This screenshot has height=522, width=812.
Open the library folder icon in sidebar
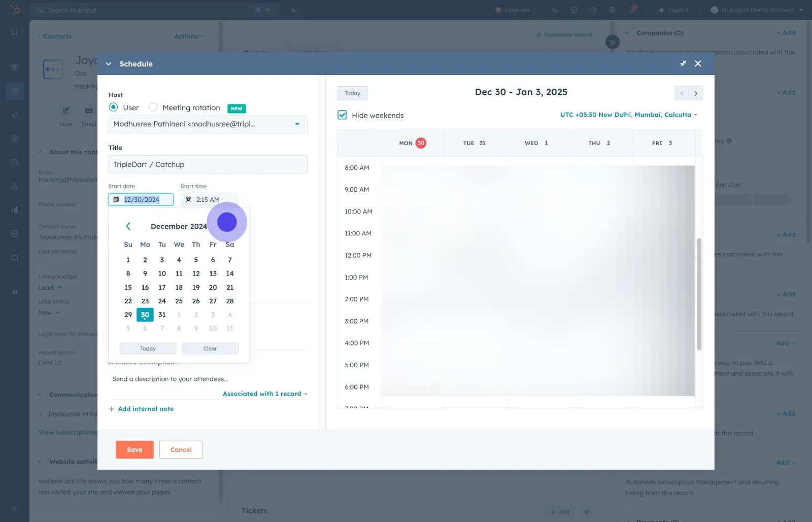coord(15,257)
